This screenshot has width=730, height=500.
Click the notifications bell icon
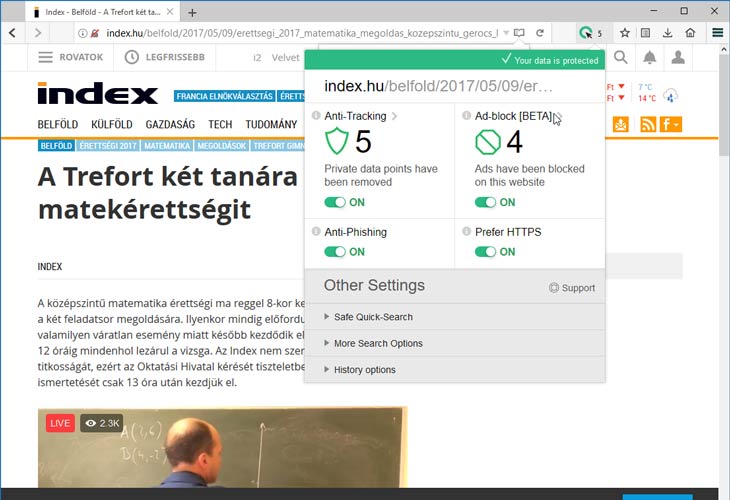pyautogui.click(x=649, y=57)
